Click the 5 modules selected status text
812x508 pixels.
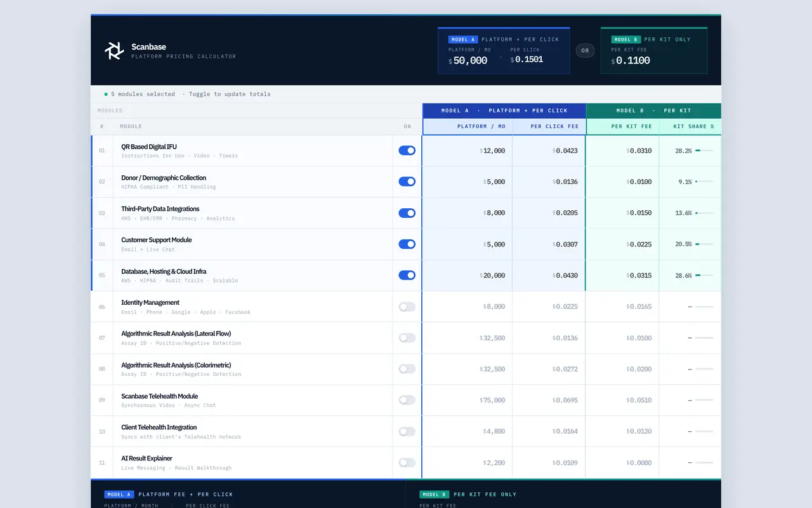143,94
